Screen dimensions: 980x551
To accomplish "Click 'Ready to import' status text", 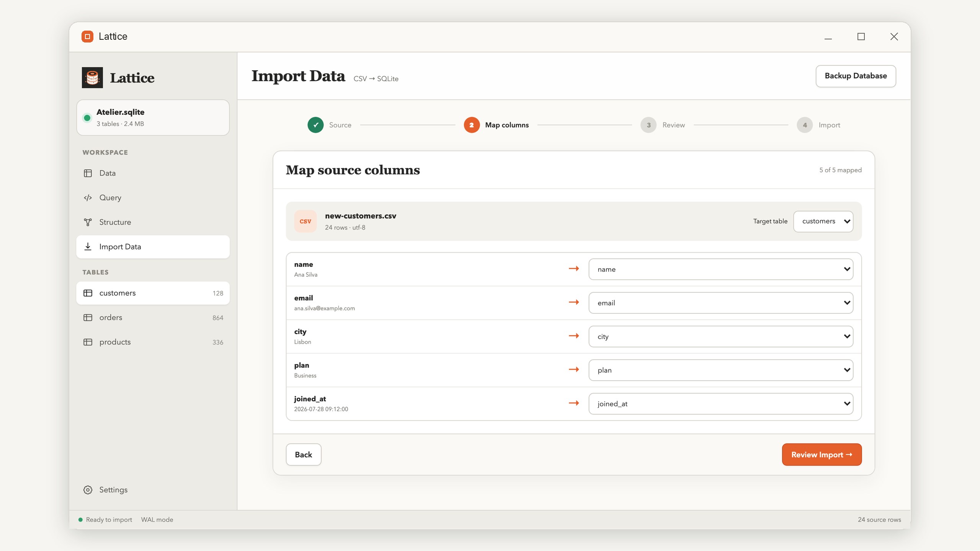I will pyautogui.click(x=109, y=520).
